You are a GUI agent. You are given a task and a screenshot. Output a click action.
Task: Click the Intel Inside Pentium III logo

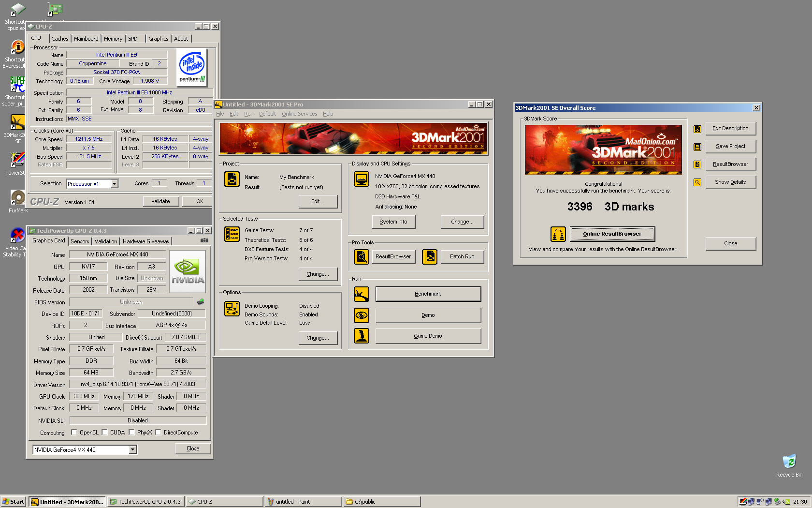click(192, 68)
